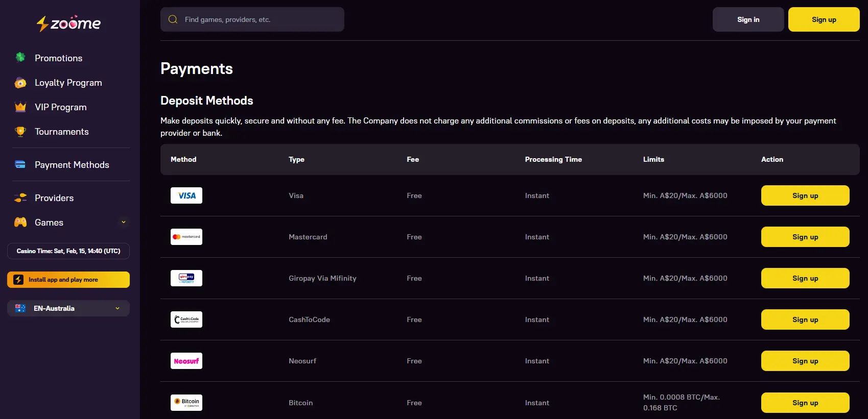
Task: Click the Mastercard logo icon
Action: click(x=186, y=237)
